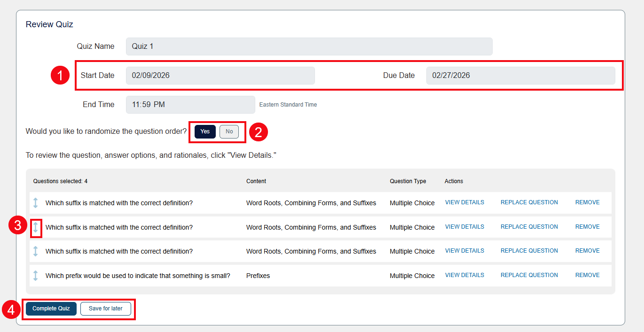The width and height of the screenshot is (644, 332).
Task: Select the reorder icon on the first question
Action: 36,202
